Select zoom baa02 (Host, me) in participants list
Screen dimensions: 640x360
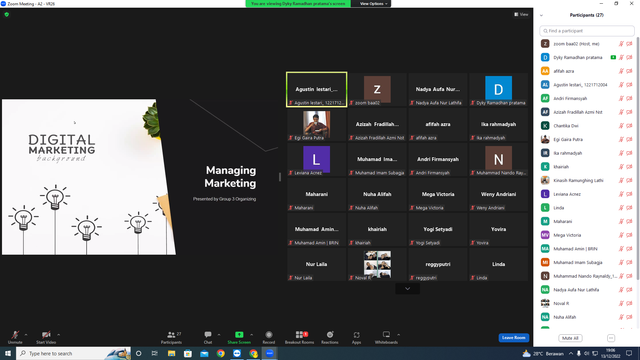click(587, 44)
